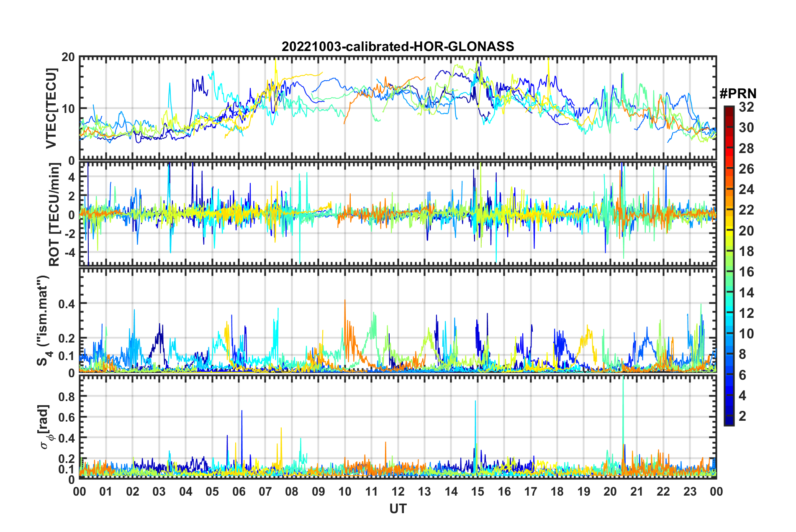Viewport: 796px width, 532px height.
Task: Click ROT y-axis tick 4
Action: [72, 177]
